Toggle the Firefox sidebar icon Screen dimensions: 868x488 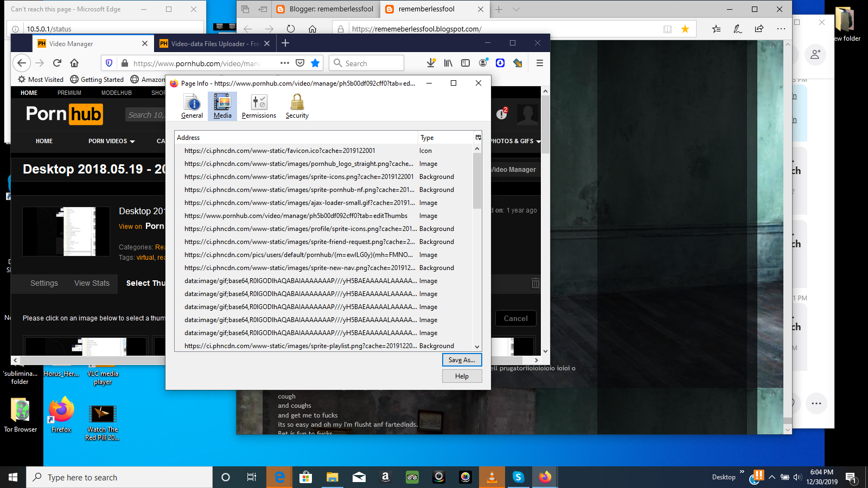tap(465, 63)
